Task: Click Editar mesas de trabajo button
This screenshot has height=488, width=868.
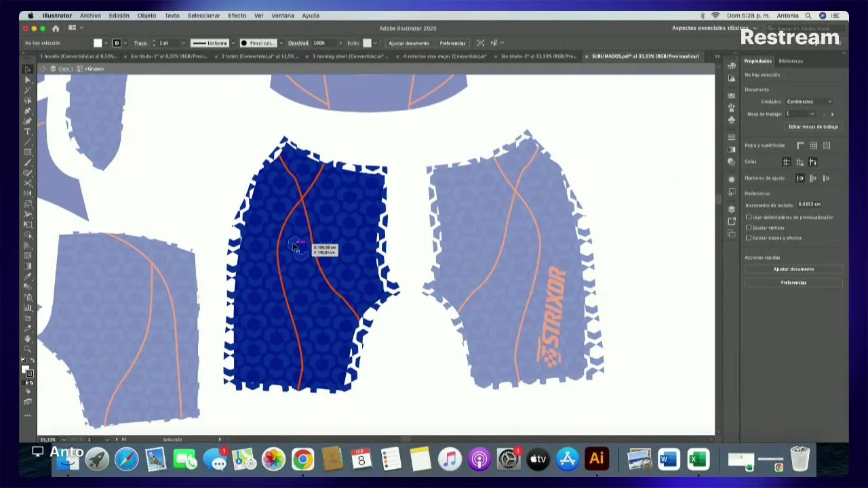Action: click(x=813, y=127)
